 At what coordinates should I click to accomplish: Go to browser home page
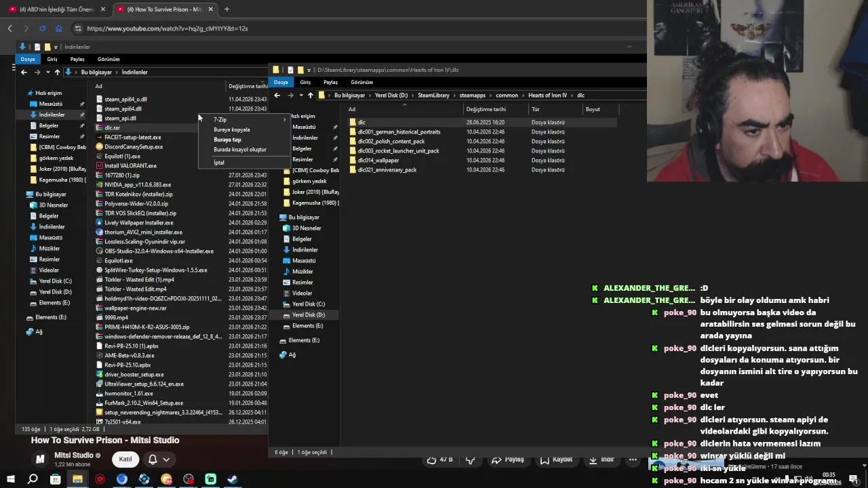[x=58, y=28]
